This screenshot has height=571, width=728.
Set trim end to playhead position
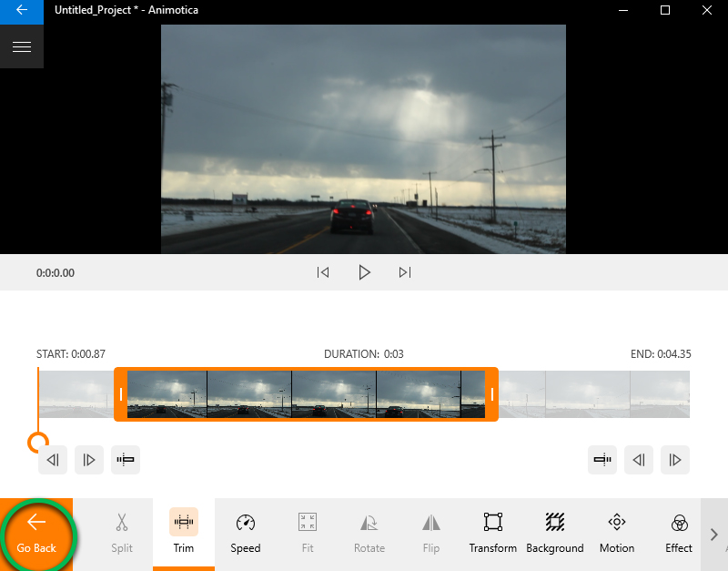[x=602, y=460]
